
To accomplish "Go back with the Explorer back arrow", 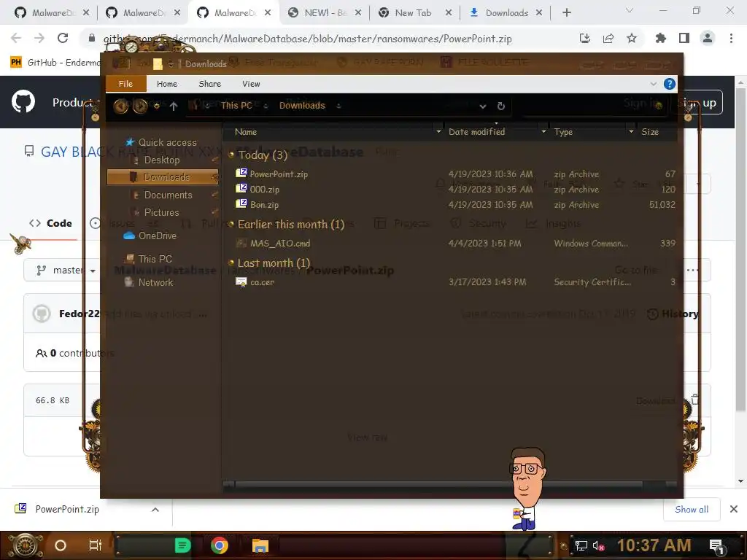I will [x=121, y=106].
